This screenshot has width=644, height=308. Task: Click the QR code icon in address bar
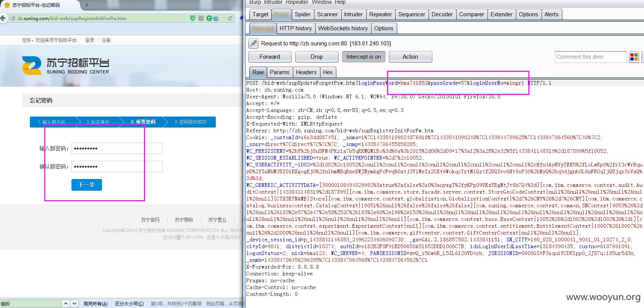tap(201, 18)
